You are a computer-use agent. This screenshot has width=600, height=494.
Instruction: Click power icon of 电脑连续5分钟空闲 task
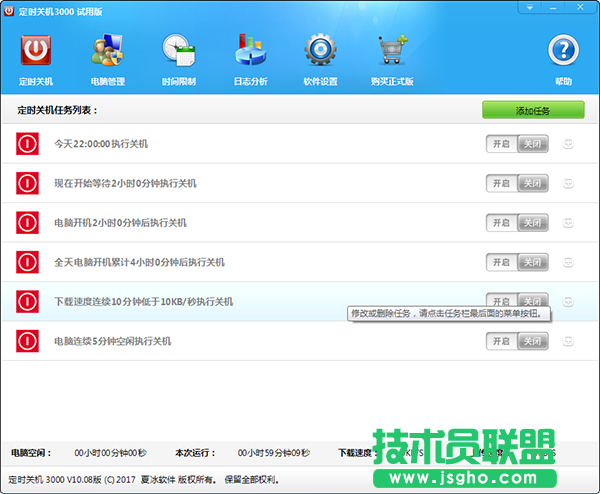pos(27,341)
